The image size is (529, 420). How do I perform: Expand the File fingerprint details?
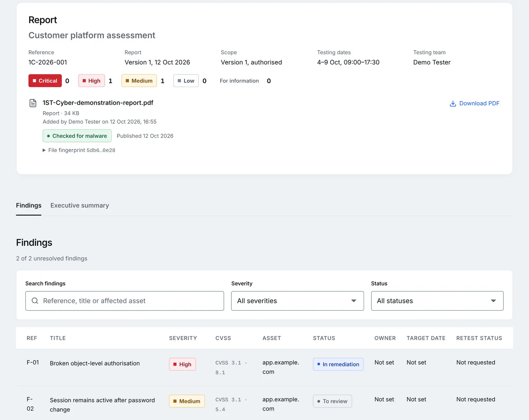pyautogui.click(x=79, y=150)
